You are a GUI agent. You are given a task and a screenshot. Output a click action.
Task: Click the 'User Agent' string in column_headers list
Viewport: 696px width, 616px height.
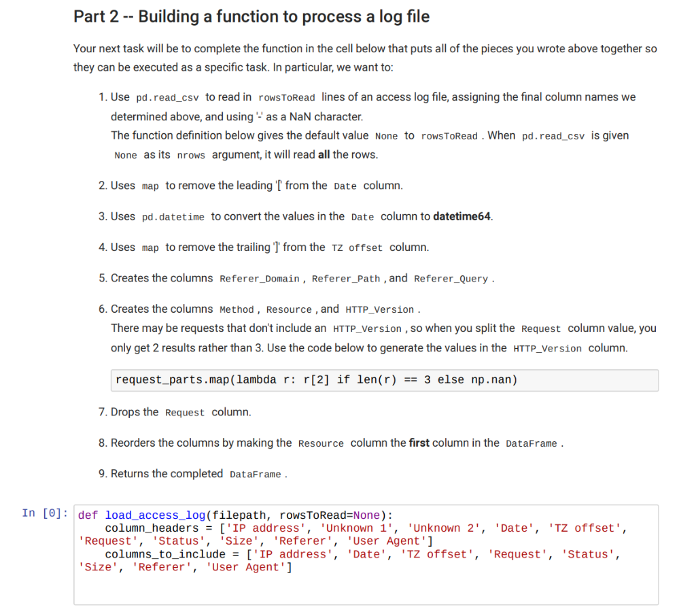pyautogui.click(x=384, y=541)
